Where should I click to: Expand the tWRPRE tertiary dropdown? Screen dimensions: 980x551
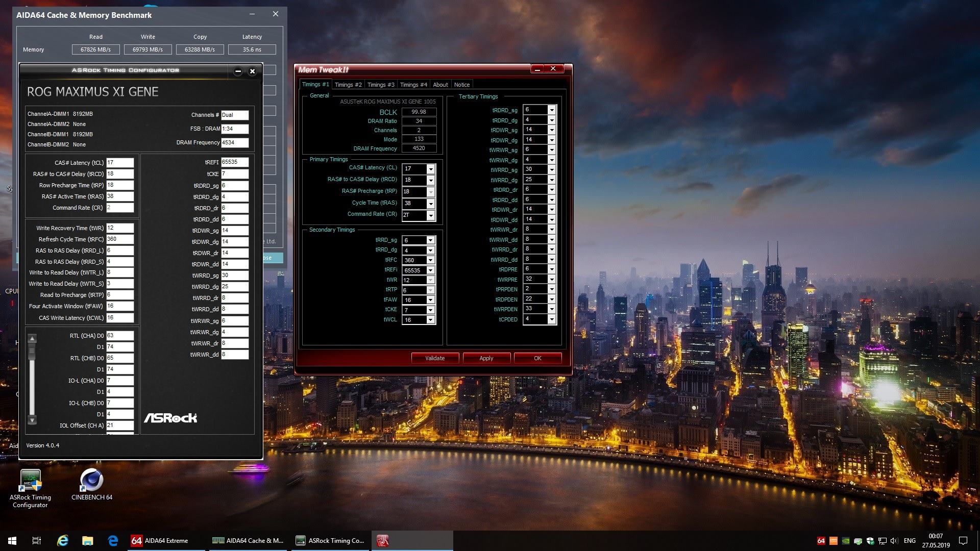(552, 279)
